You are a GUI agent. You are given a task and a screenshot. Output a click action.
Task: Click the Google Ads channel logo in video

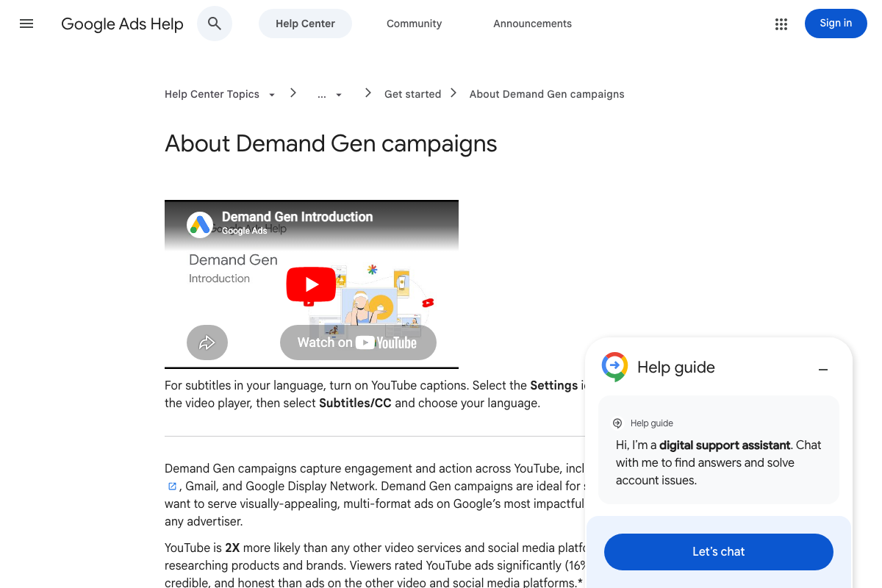click(200, 224)
